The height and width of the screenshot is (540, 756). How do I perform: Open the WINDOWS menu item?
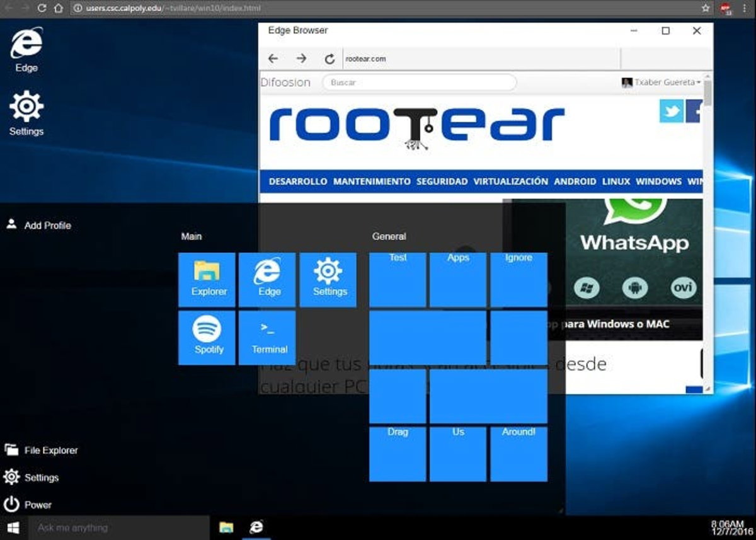tap(658, 181)
